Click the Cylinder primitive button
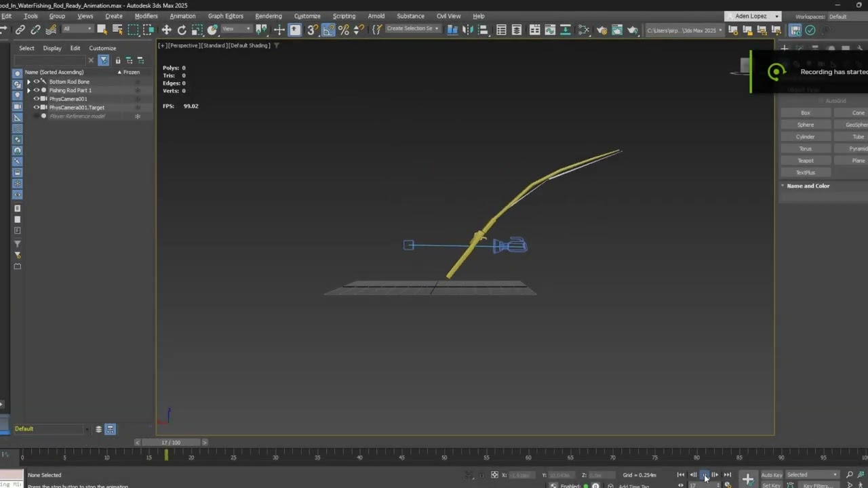Screen dimensions: 868x488 tap(806, 137)
